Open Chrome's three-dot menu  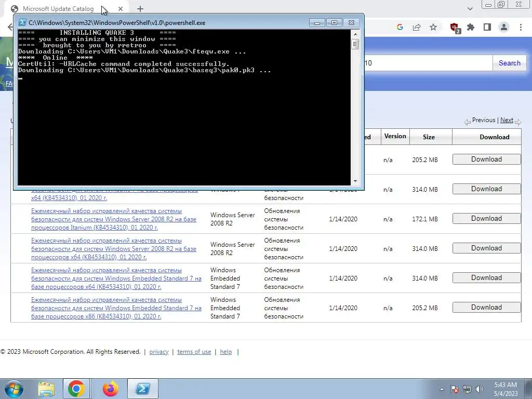click(521, 27)
